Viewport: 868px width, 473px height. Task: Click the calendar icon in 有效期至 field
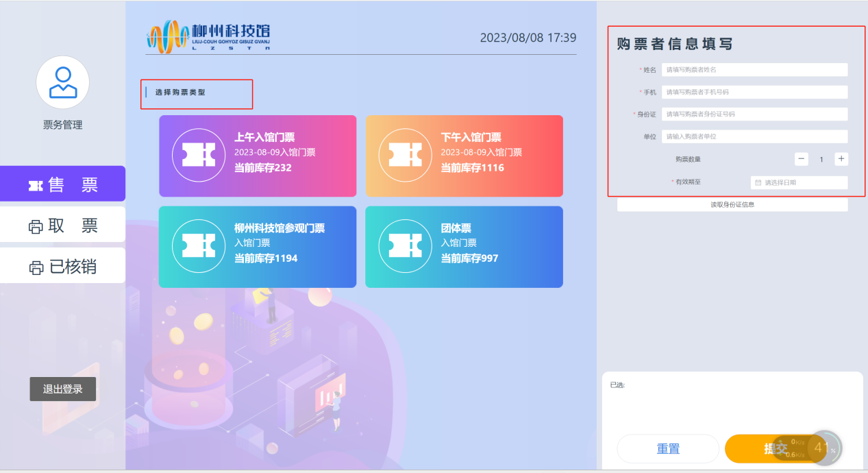coord(758,183)
